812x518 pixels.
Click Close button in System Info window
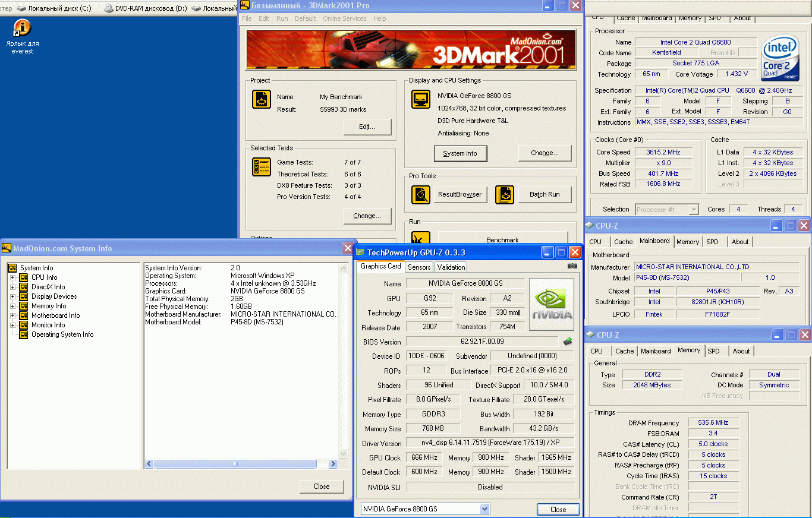pos(322,486)
